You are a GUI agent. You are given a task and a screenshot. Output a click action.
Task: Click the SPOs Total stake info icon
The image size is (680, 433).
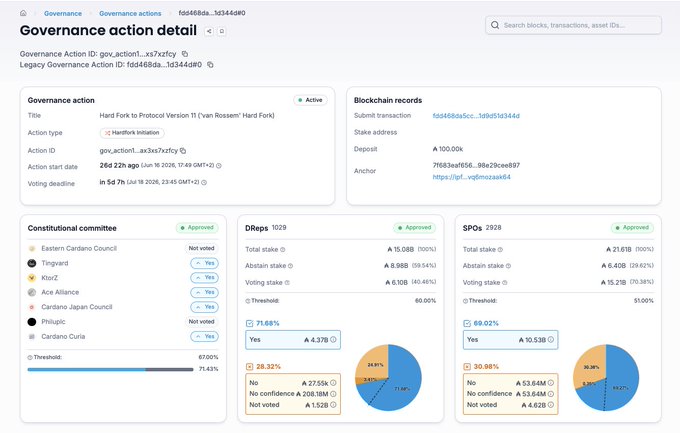point(500,249)
